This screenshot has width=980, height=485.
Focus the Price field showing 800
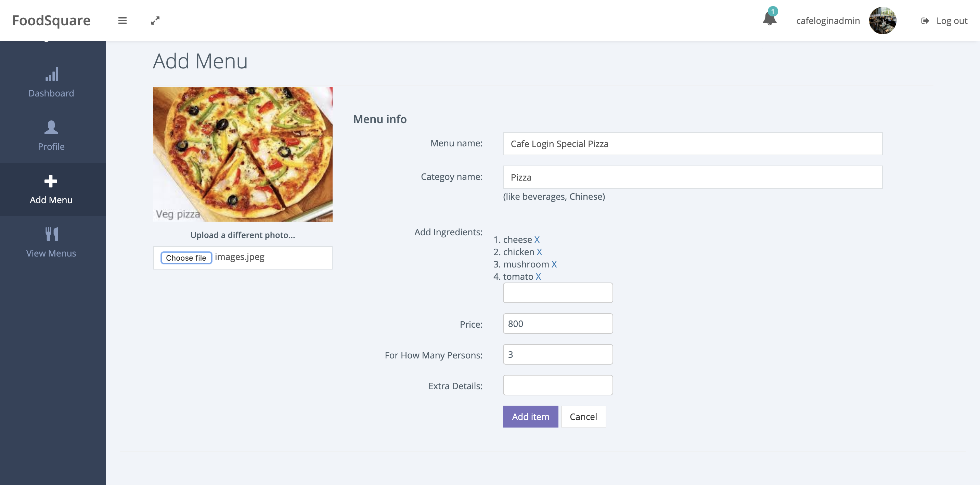pos(558,323)
